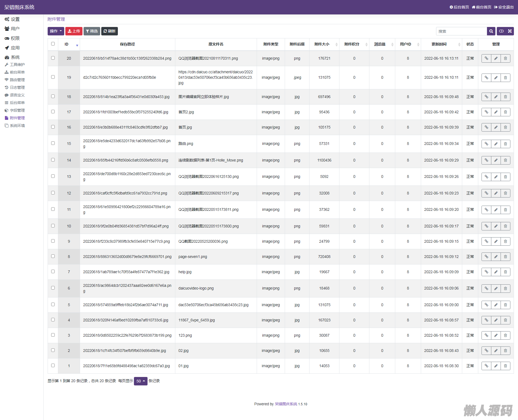518x420 pixels.
Task: Delete attachment 01.jpg using its trash icon
Action: [505, 366]
